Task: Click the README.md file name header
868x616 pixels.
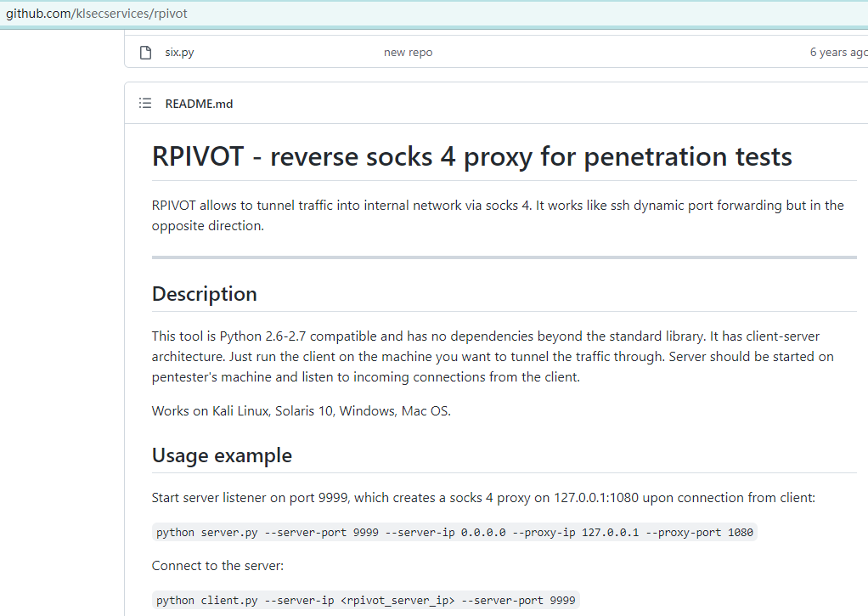Action: click(199, 104)
